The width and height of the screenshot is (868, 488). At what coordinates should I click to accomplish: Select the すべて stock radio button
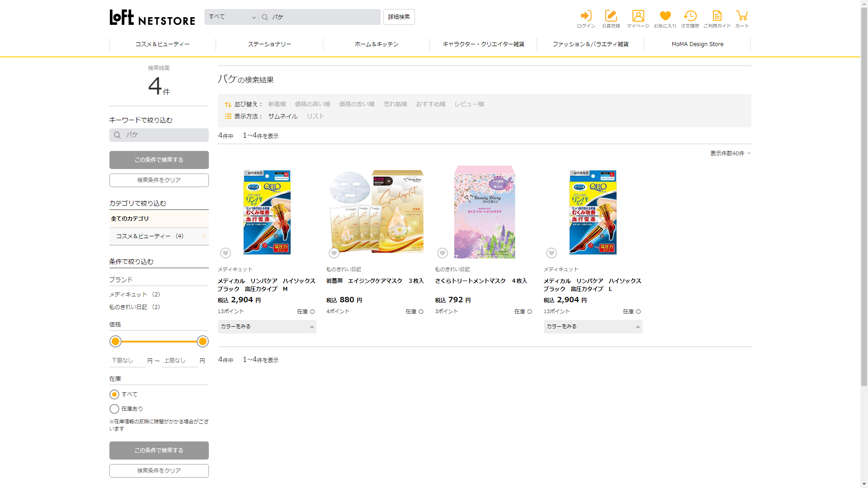pyautogui.click(x=114, y=394)
